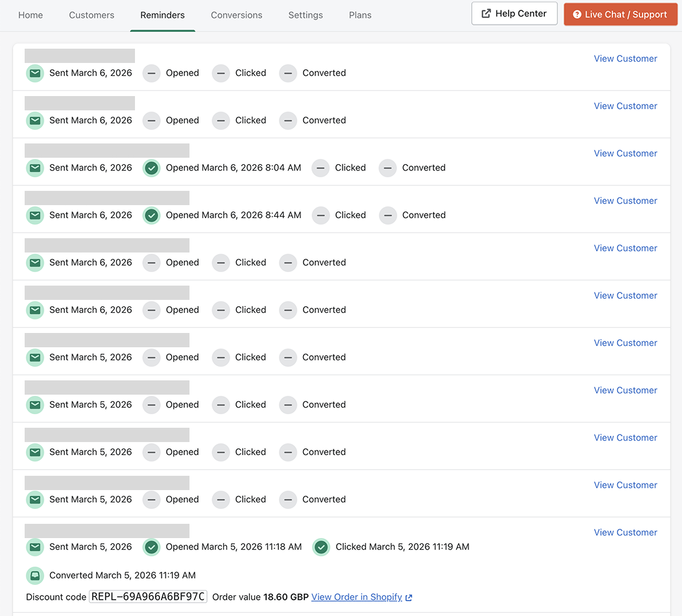Viewport: 682px width, 616px height.
Task: Open the Conversions tab
Action: [x=237, y=15]
